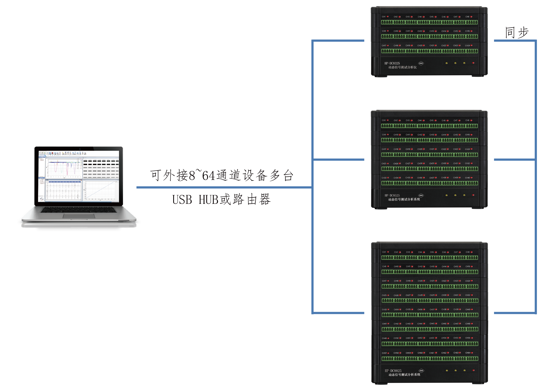Click the laptop screen software window
Image resolution: width=545 pixels, height=392 pixels.
(79, 176)
